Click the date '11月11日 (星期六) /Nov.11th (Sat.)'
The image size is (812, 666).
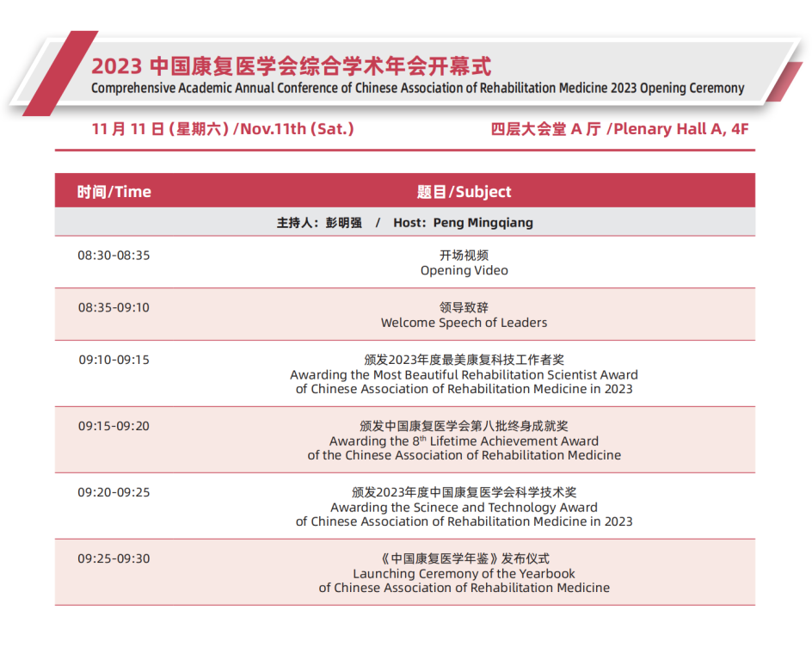coord(223,128)
